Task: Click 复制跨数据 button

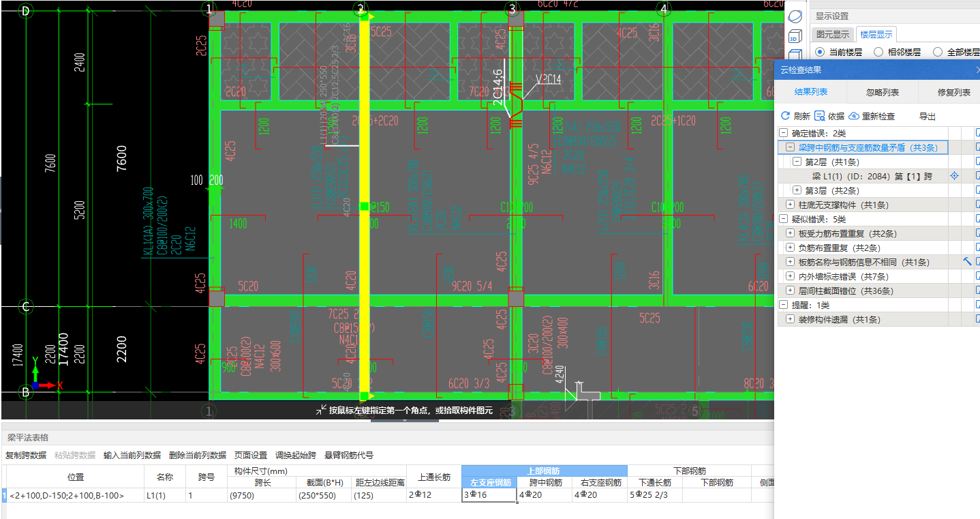Action: (x=26, y=455)
